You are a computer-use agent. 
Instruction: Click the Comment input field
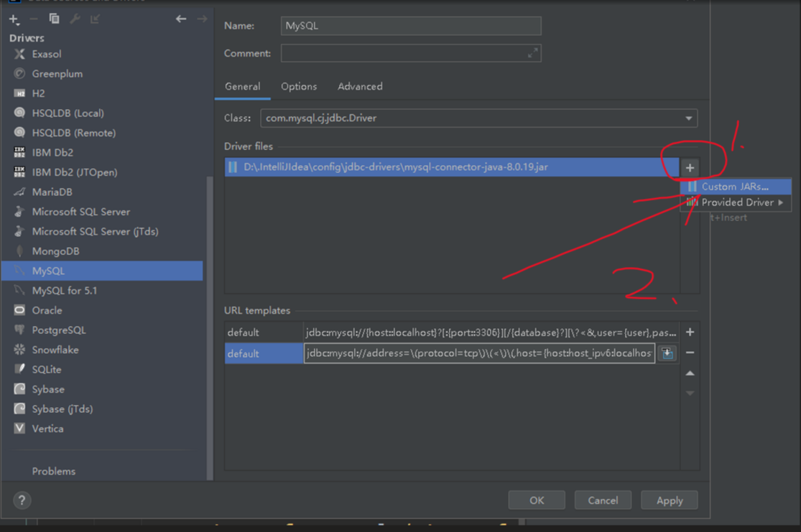[411, 53]
